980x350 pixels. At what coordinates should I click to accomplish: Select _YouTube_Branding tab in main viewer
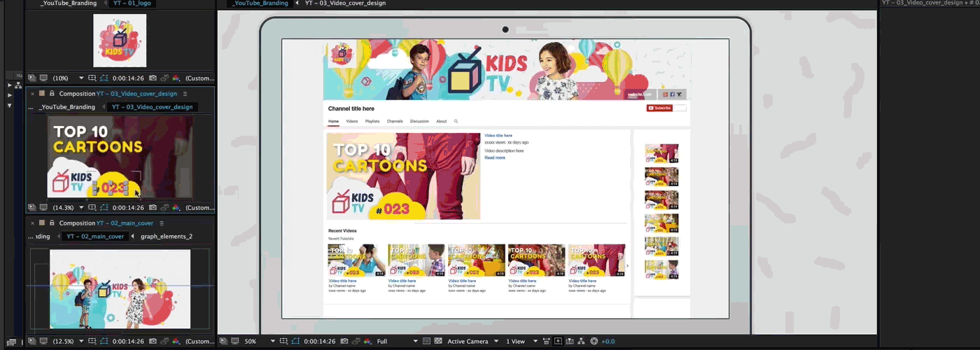[x=261, y=3]
